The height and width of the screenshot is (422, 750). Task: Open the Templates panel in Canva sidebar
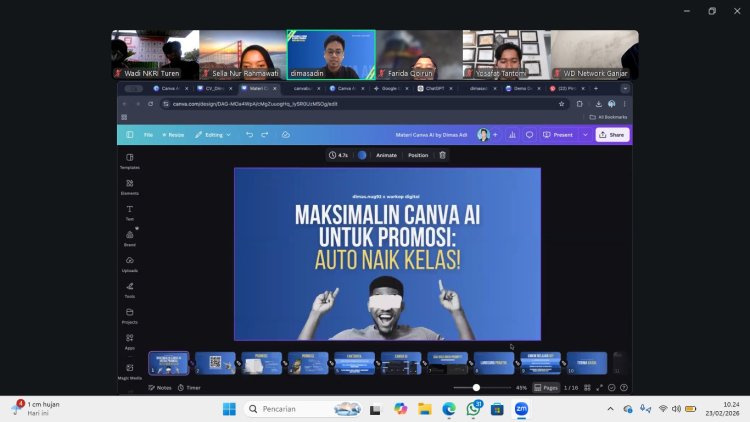(130, 161)
